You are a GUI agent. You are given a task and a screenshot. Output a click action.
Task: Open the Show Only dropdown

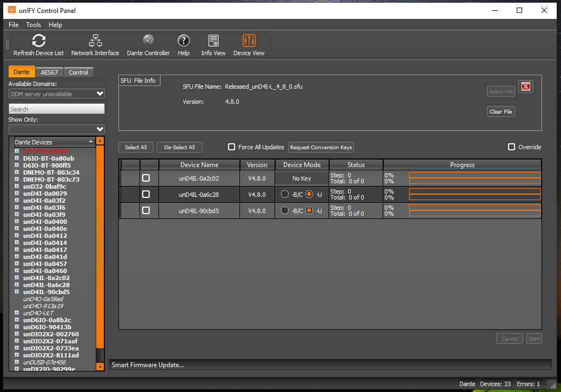[57, 129]
